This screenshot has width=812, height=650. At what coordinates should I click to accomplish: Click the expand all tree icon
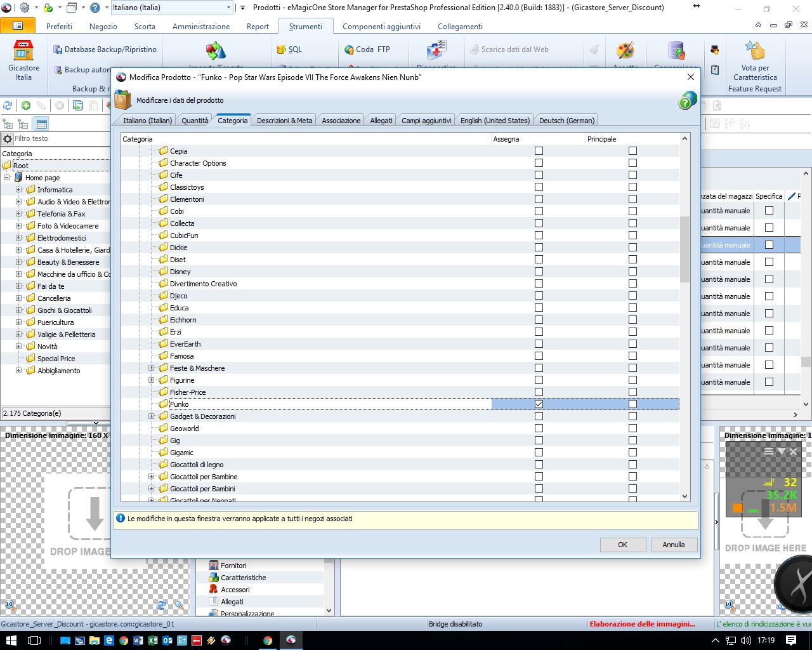(x=8, y=124)
